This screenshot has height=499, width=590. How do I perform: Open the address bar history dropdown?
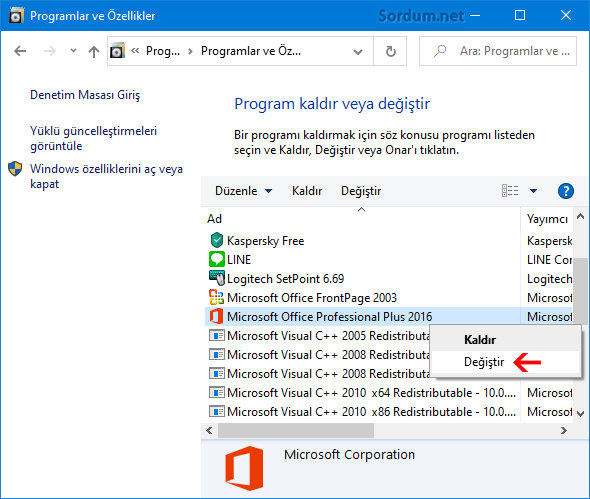[358, 52]
